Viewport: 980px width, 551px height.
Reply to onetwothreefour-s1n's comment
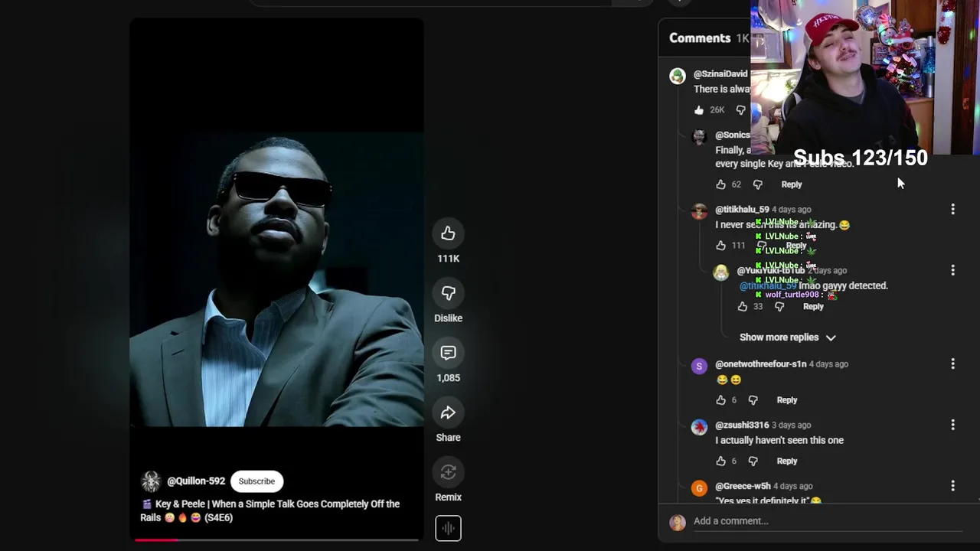pyautogui.click(x=787, y=400)
